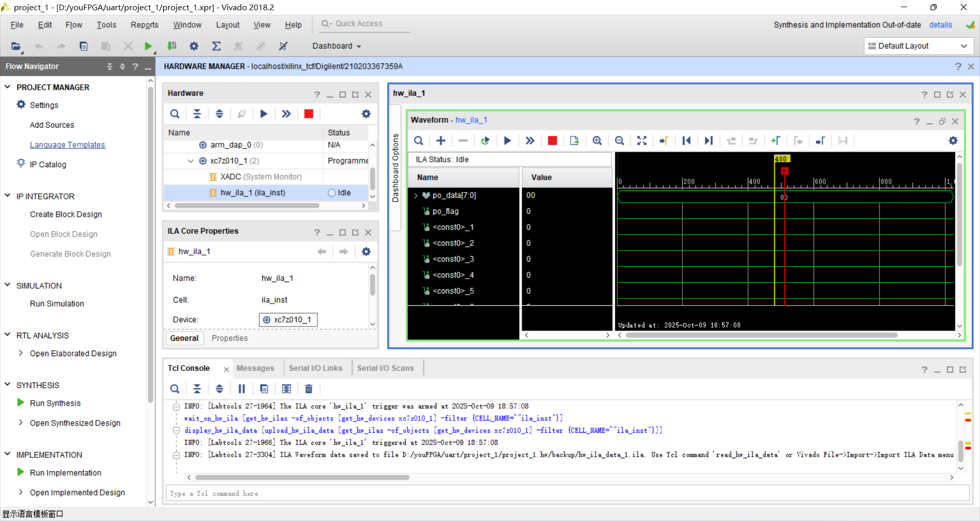Pause Tcl Console output
The height and width of the screenshot is (521, 980).
(x=241, y=389)
